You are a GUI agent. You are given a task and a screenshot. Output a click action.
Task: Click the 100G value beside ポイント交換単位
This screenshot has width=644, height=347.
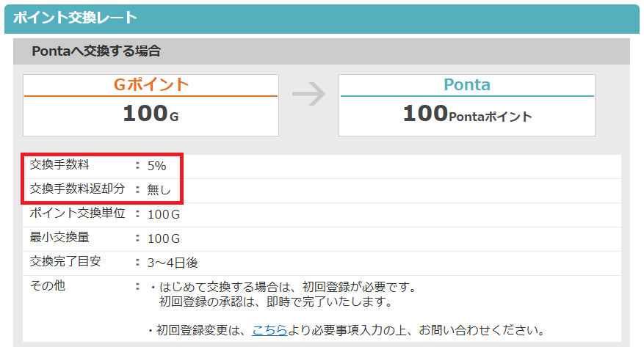click(x=163, y=214)
